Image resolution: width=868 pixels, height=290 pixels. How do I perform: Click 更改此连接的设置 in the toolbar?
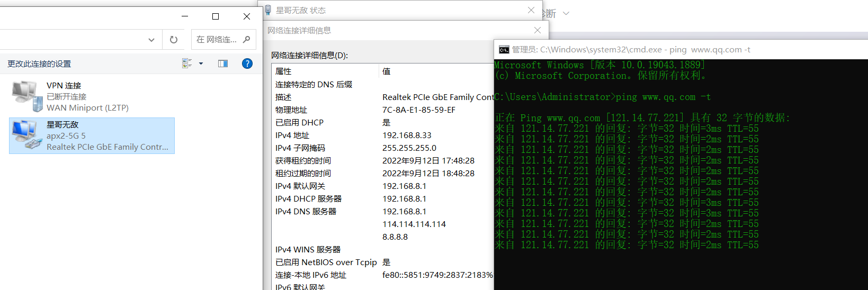(39, 64)
